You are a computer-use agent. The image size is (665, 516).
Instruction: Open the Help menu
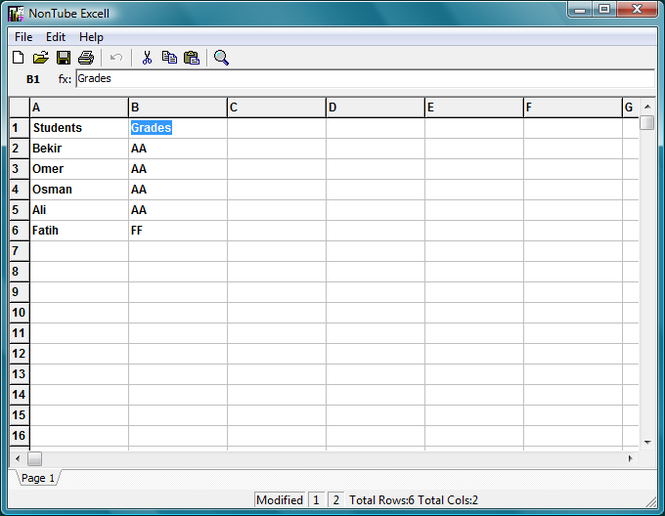pyautogui.click(x=91, y=37)
